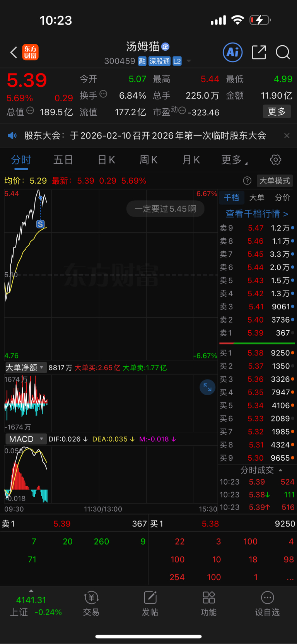This screenshot has height=644, width=297.
Task: Expand the stock code dropdown arrow
Action: 189,61
